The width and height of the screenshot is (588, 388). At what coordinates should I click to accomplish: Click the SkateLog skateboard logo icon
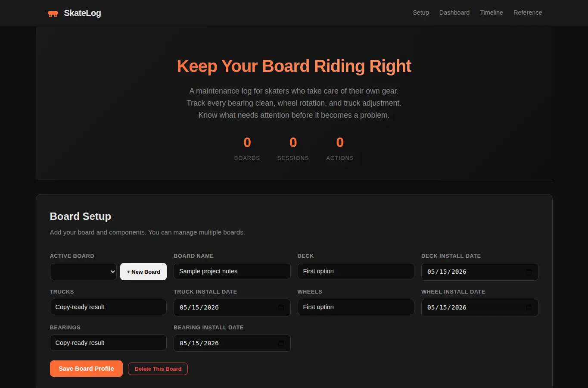click(x=53, y=14)
